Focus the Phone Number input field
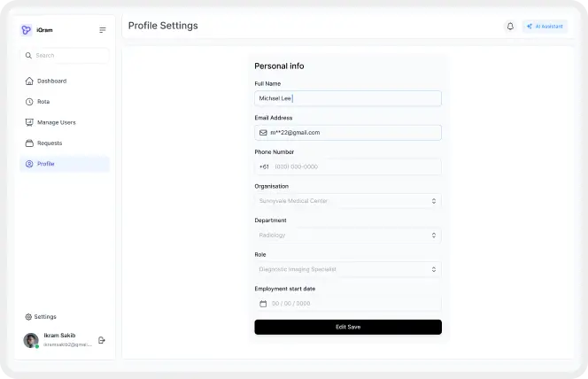 [x=348, y=166]
